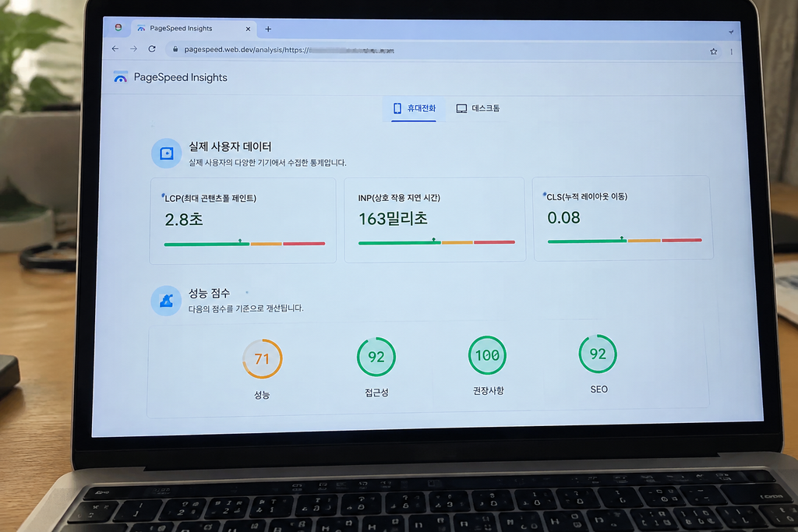Image resolution: width=798 pixels, height=532 pixels.
Task: Click the 성능 label under the gauge
Action: point(262,395)
